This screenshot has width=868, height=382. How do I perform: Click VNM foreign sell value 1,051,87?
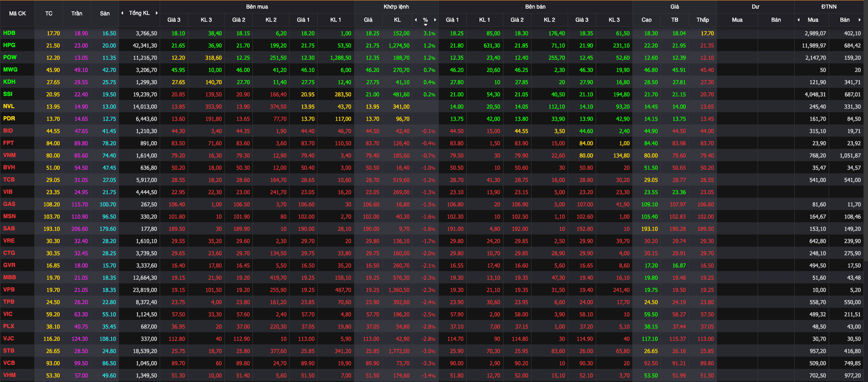850,156
